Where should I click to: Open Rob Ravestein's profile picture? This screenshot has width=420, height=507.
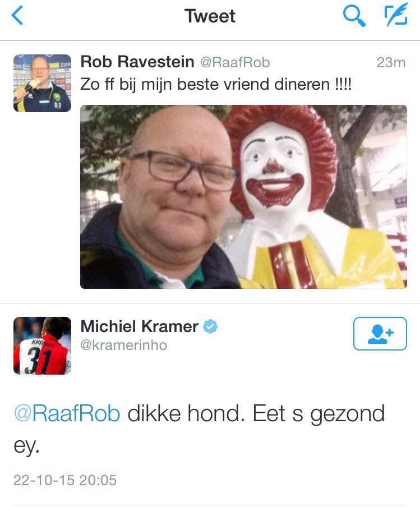point(43,83)
